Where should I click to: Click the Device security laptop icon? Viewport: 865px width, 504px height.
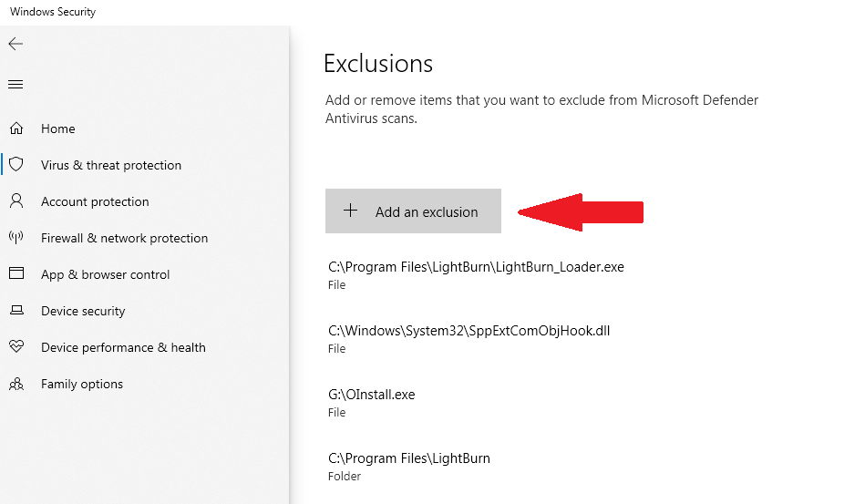pos(16,310)
